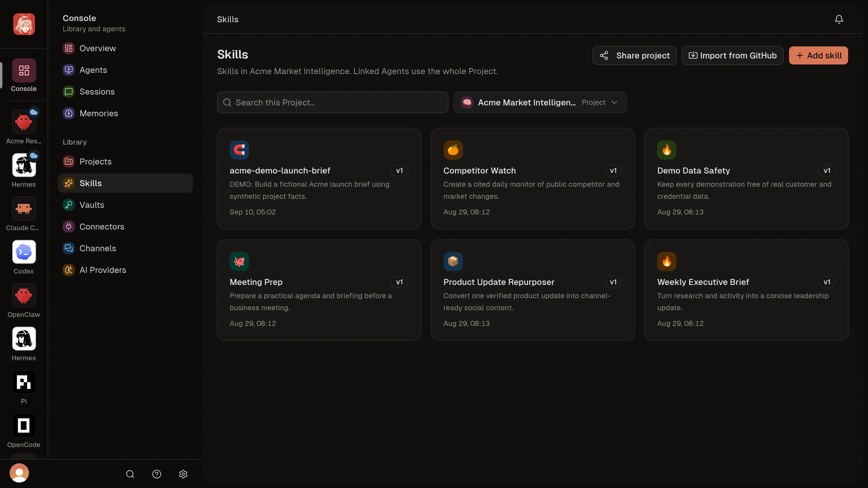868x488 pixels.
Task: Click the Share project button
Action: [634, 55]
